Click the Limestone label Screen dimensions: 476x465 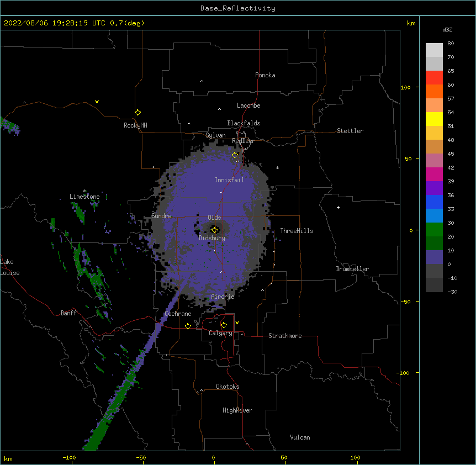(x=84, y=197)
